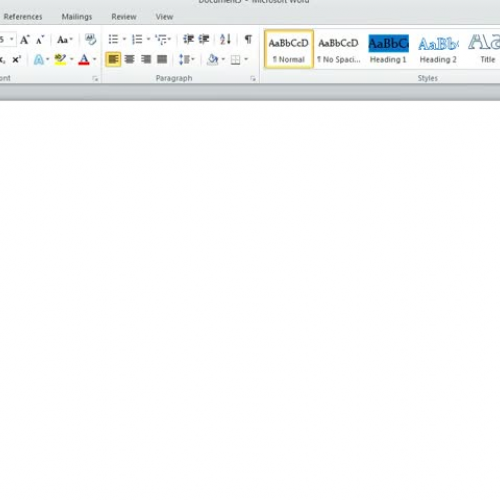Open Numbering library dropdown arrow
Viewport: 500px width, 500px height.
[x=148, y=39]
